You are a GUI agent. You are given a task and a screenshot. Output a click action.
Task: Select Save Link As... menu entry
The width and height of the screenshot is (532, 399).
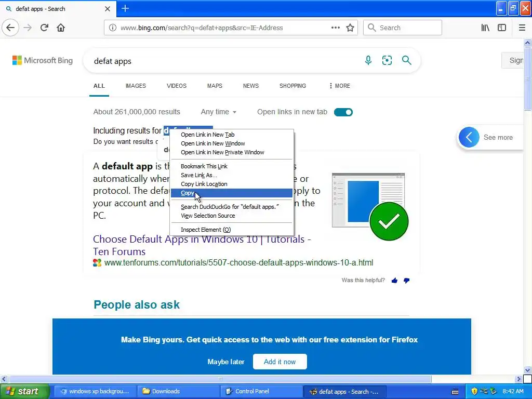[x=232, y=175]
